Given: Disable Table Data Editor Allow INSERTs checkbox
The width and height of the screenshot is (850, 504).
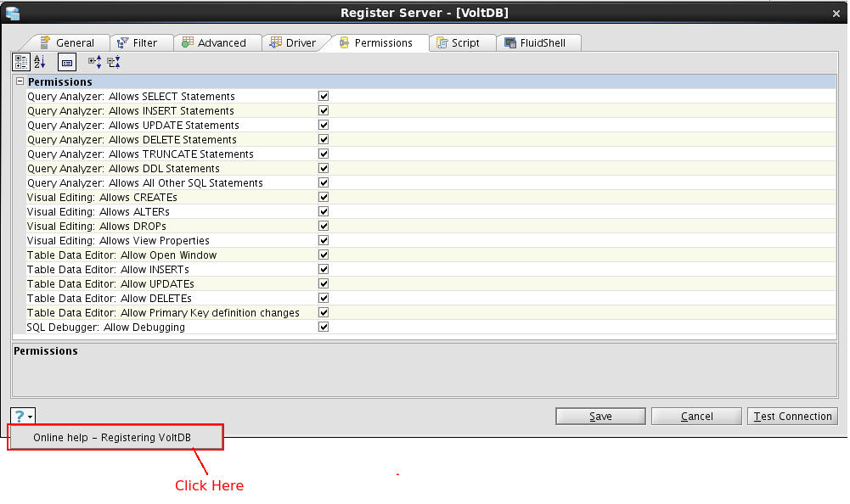Looking at the screenshot, I should [324, 269].
